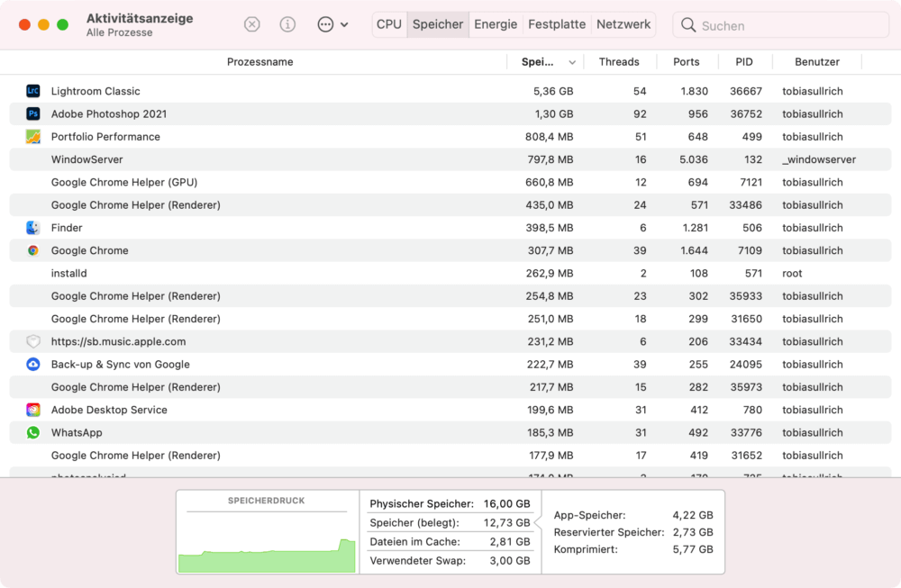The height and width of the screenshot is (588, 901).
Task: Click the Portfolio Performance chart icon
Action: tap(33, 137)
